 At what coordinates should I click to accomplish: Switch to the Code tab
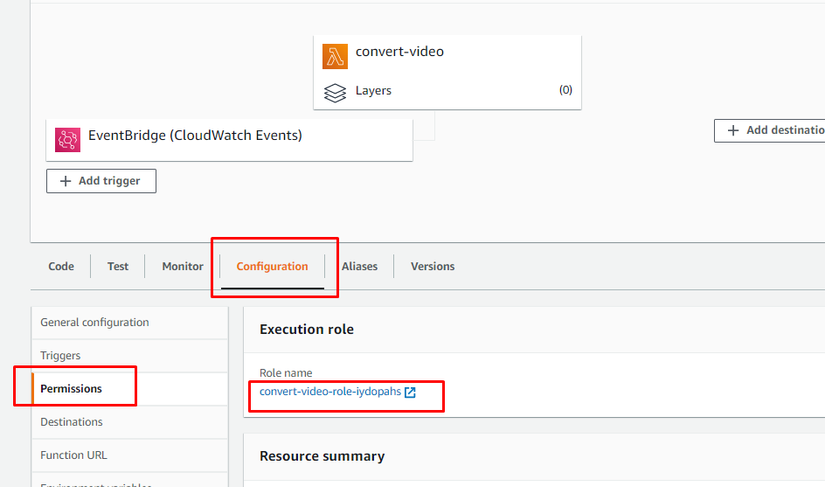pyautogui.click(x=61, y=266)
